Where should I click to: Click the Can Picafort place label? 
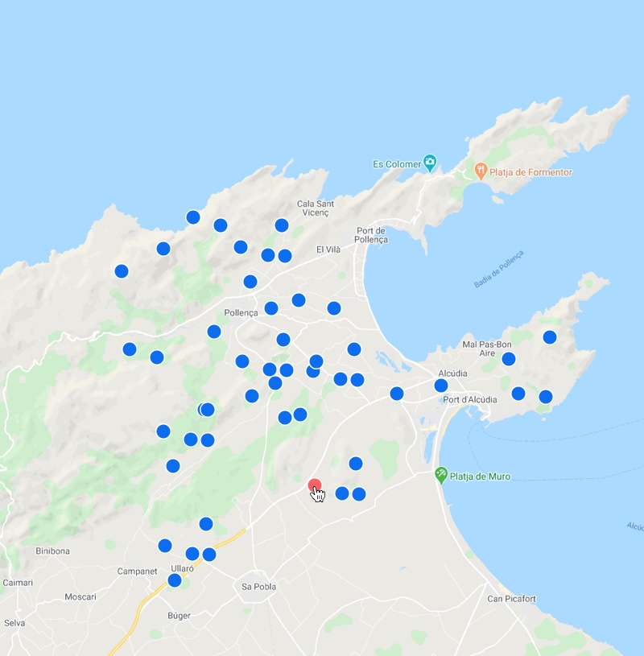511,599
